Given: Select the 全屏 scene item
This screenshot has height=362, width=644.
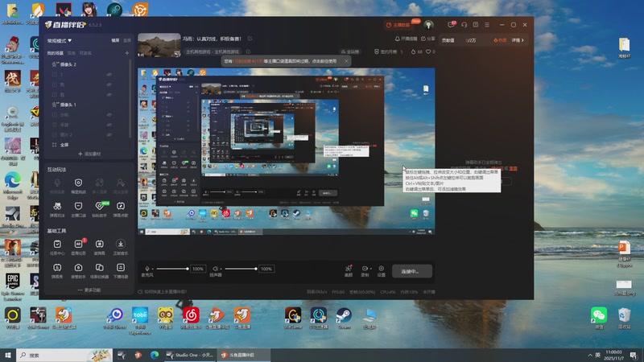Looking at the screenshot, I should (60, 145).
